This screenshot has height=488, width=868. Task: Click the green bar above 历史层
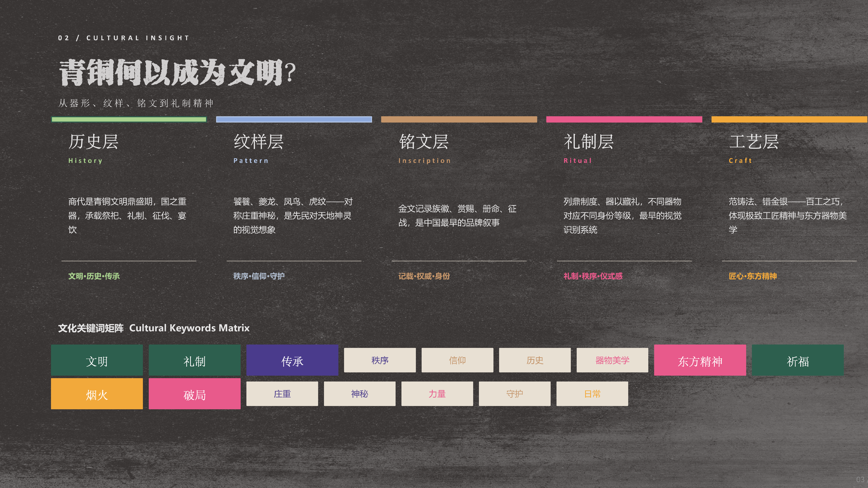(x=129, y=119)
